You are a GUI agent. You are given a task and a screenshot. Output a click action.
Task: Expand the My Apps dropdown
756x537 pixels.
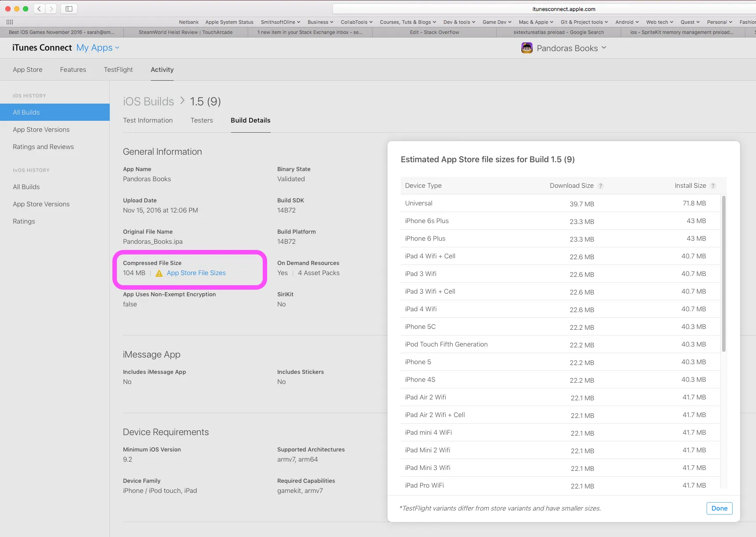pos(98,48)
